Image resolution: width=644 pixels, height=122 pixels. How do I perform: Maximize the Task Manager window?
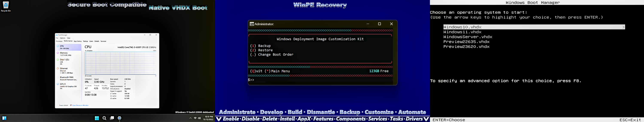point(150,35)
